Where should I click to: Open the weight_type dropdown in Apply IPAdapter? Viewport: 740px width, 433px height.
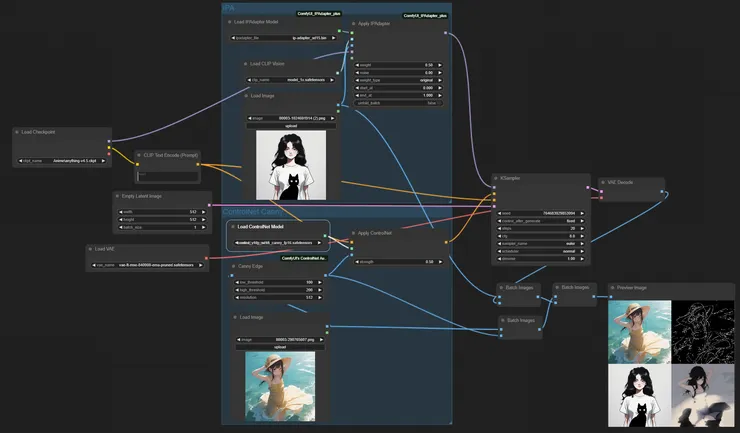pos(400,79)
